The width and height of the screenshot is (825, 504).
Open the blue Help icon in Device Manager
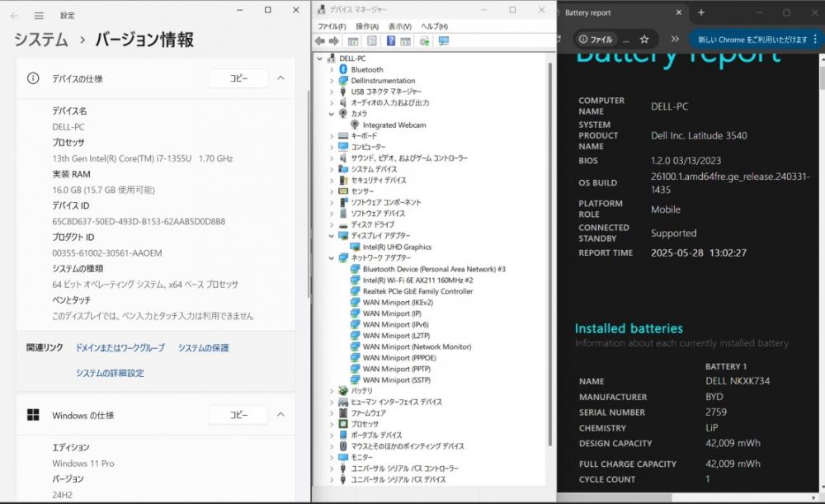coord(391,41)
